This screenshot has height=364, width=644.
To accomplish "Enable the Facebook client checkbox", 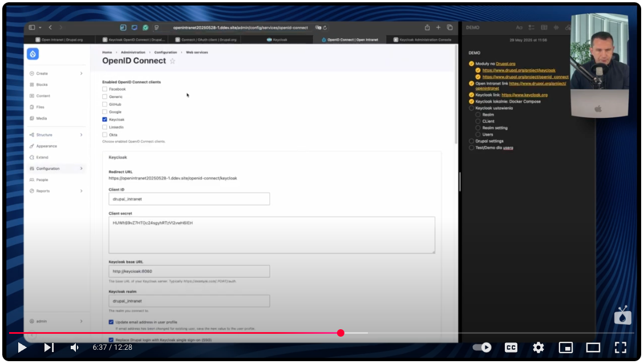I will (x=105, y=89).
